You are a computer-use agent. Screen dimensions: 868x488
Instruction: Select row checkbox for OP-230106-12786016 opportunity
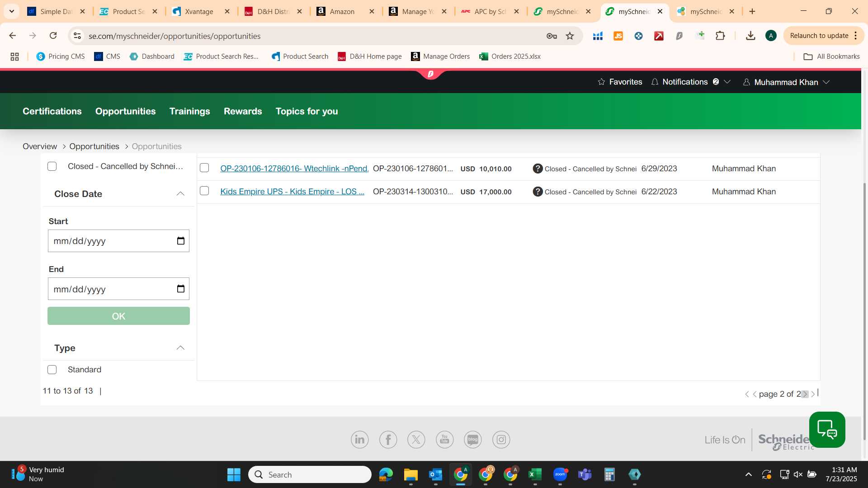pyautogui.click(x=204, y=168)
